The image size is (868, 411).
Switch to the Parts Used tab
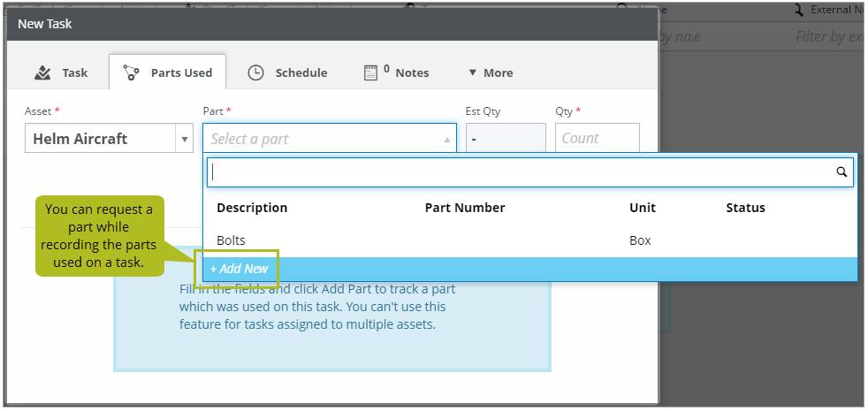coord(168,72)
